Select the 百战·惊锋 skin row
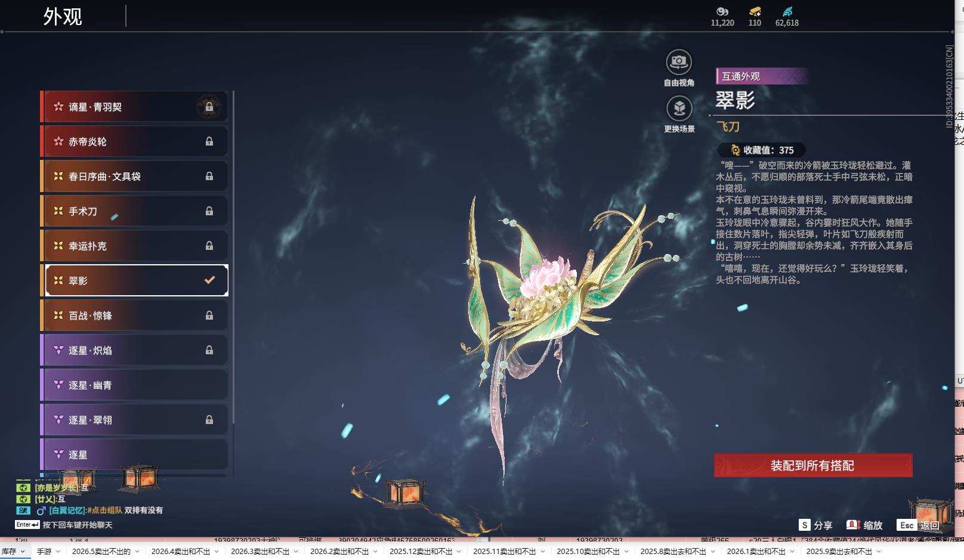The width and height of the screenshot is (964, 560). click(134, 315)
